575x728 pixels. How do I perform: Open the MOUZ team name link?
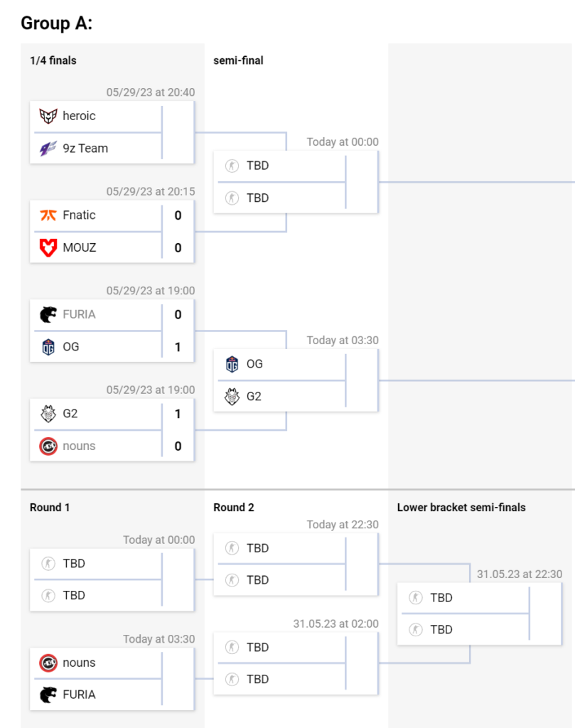pyautogui.click(x=80, y=247)
